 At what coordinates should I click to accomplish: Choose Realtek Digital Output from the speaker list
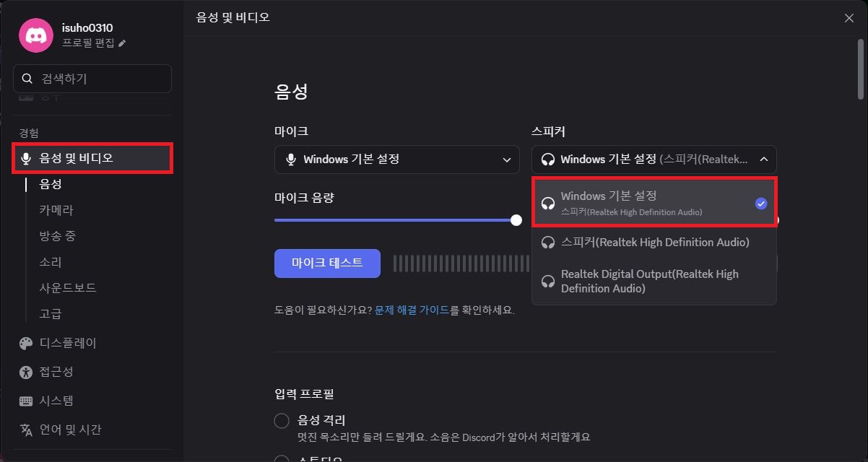(x=654, y=282)
